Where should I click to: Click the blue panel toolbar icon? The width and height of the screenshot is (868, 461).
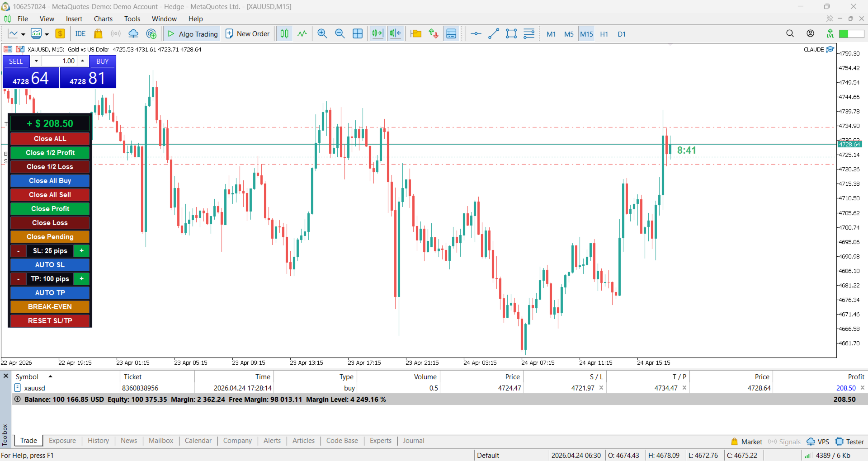pyautogui.click(x=451, y=34)
